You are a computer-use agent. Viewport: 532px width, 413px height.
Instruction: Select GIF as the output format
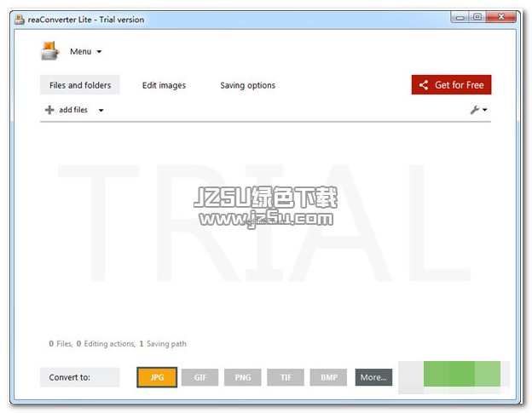click(x=199, y=377)
